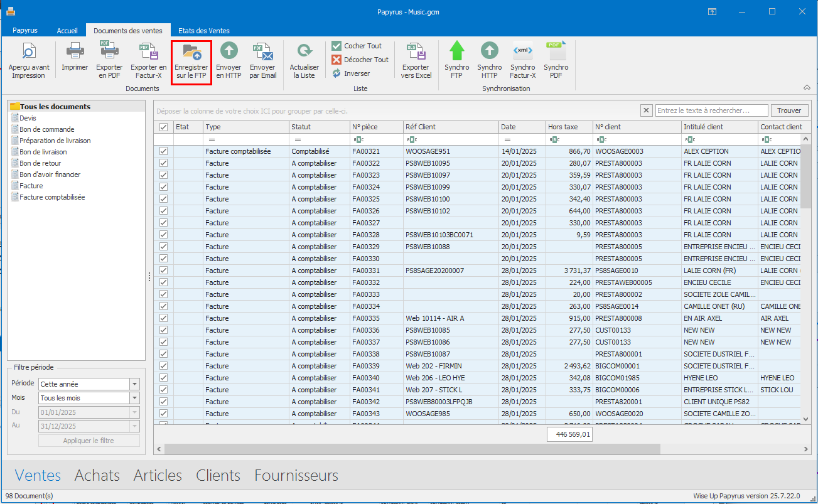
Task: Click Décocher Tout button
Action: (x=360, y=60)
